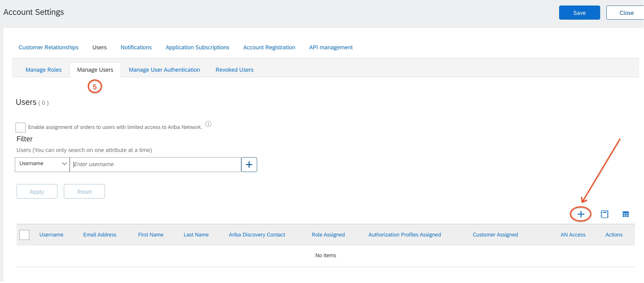Click the Customer Assigned column header

(x=495, y=235)
